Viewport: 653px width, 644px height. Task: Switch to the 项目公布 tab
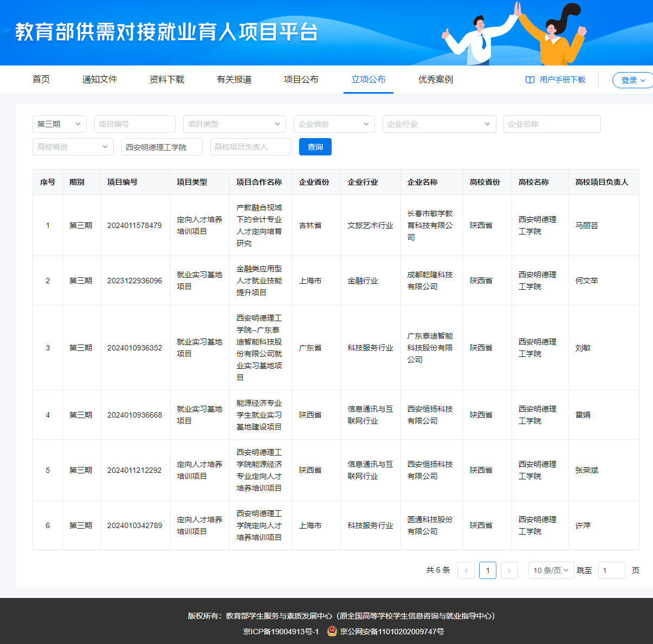tap(301, 80)
